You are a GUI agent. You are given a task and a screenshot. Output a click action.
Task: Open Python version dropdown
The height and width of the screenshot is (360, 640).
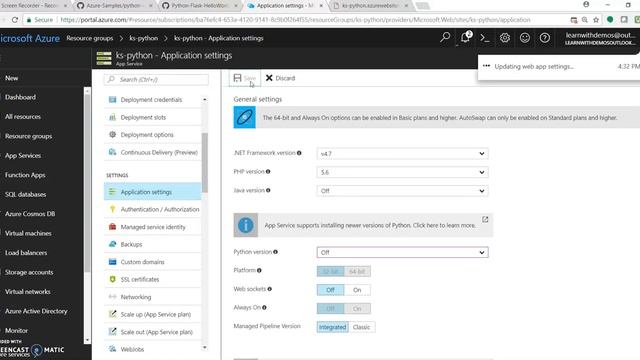tap(402, 252)
